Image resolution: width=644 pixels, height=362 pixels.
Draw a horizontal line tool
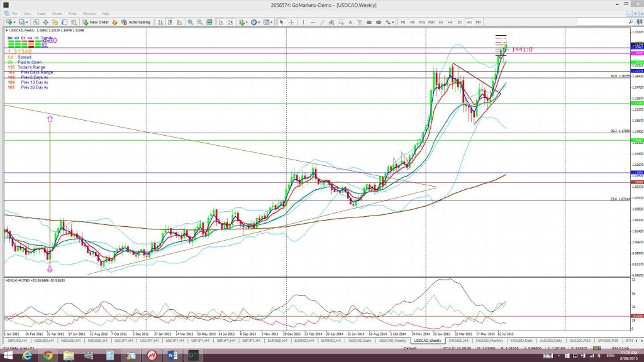313,22
